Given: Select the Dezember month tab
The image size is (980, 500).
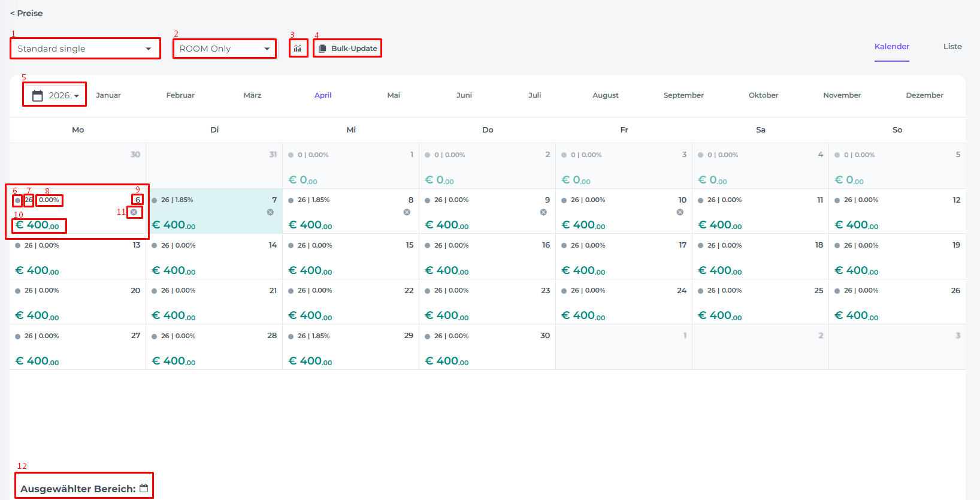Looking at the screenshot, I should pyautogui.click(x=924, y=95).
